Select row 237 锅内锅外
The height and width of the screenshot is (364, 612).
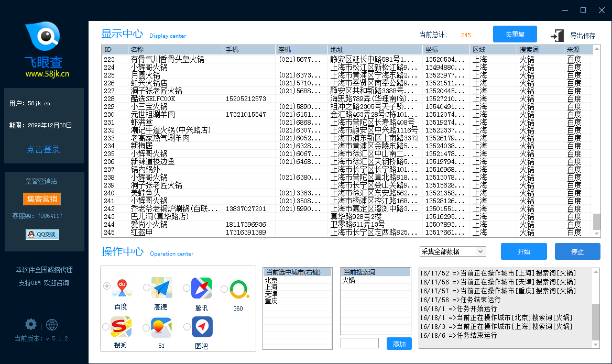click(x=347, y=169)
